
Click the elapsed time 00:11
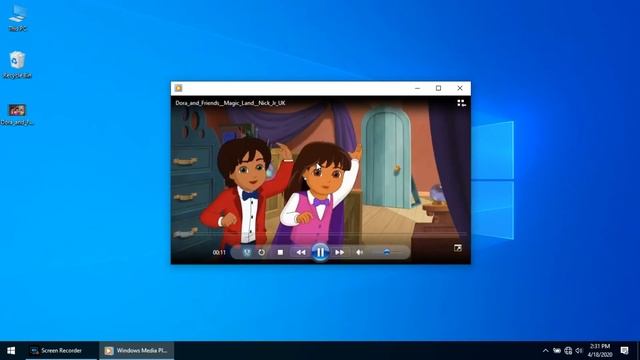(x=219, y=252)
